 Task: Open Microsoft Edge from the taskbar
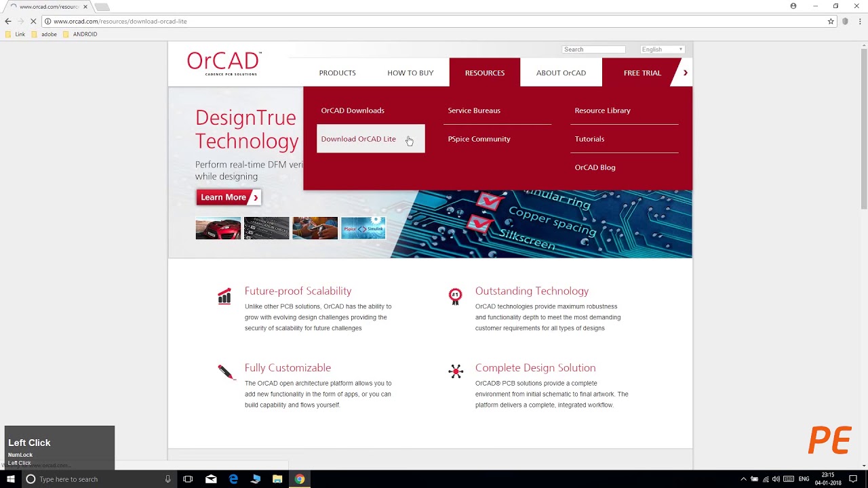[x=233, y=479]
